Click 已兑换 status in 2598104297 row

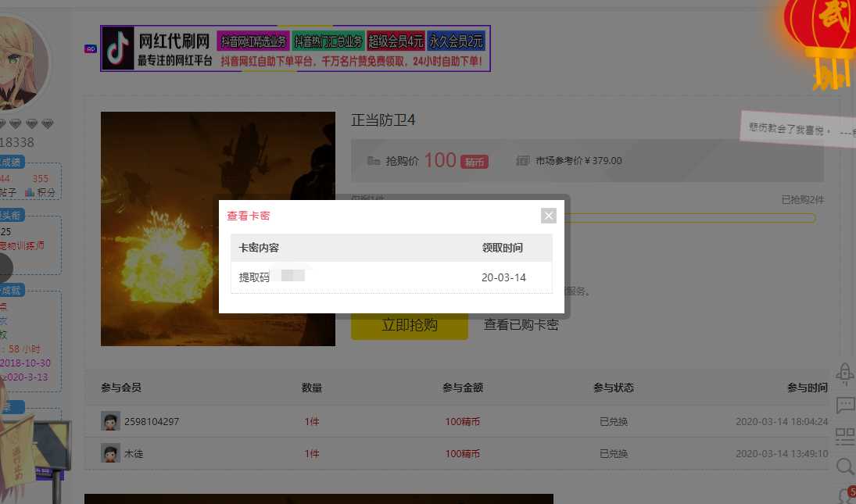[614, 422]
